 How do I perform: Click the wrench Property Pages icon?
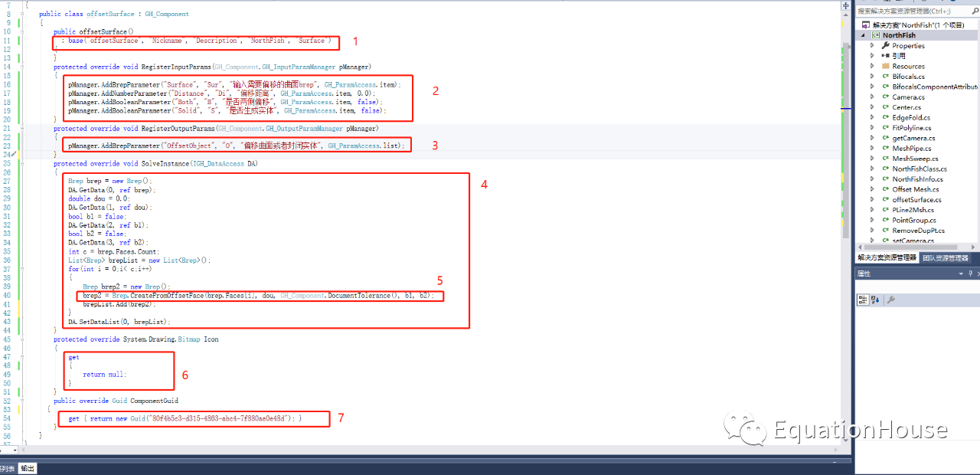(x=890, y=300)
